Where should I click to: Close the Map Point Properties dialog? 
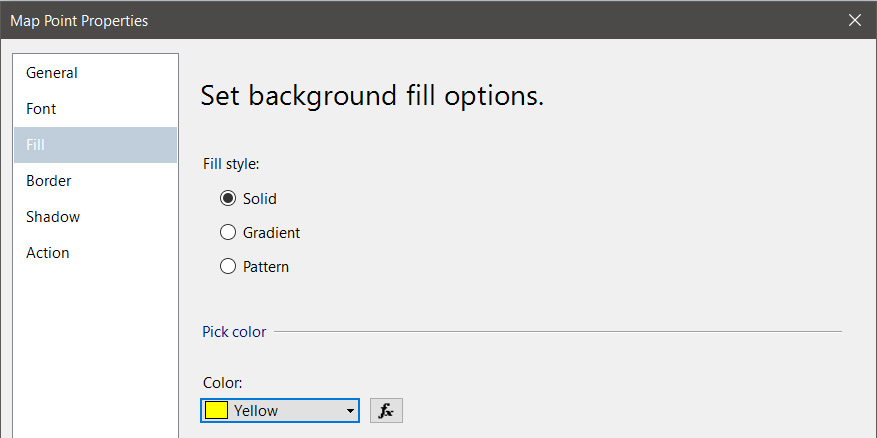coord(855,20)
